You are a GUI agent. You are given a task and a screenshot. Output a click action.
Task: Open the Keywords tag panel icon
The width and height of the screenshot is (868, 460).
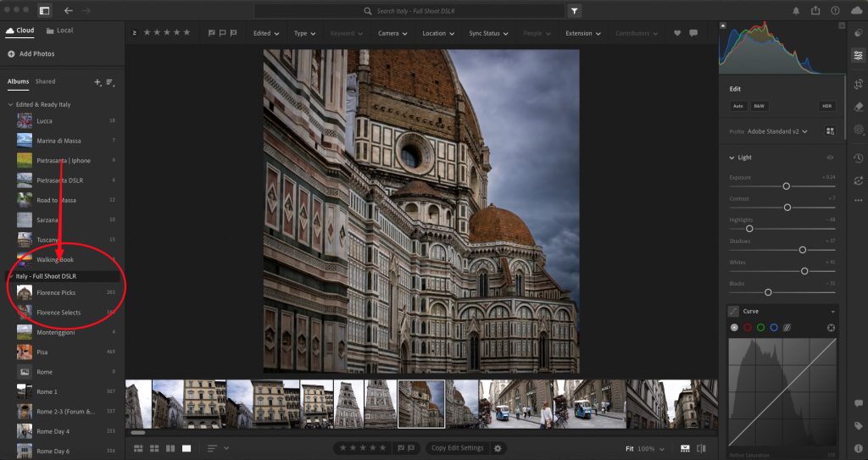point(858,426)
